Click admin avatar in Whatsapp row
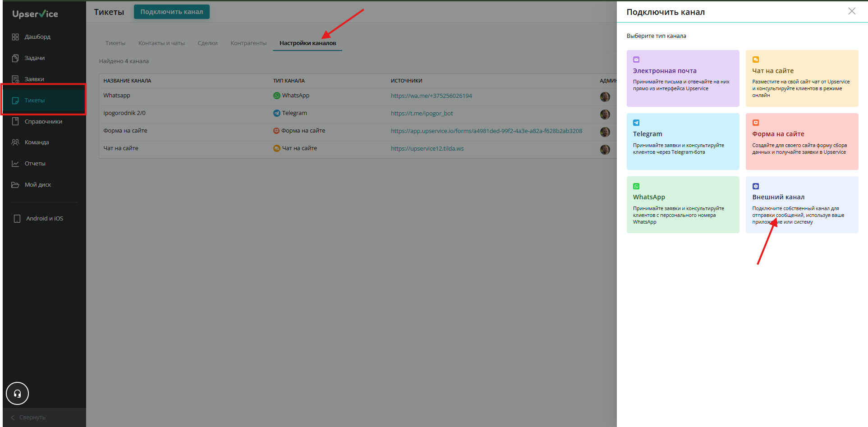This screenshot has width=868, height=427. [605, 96]
